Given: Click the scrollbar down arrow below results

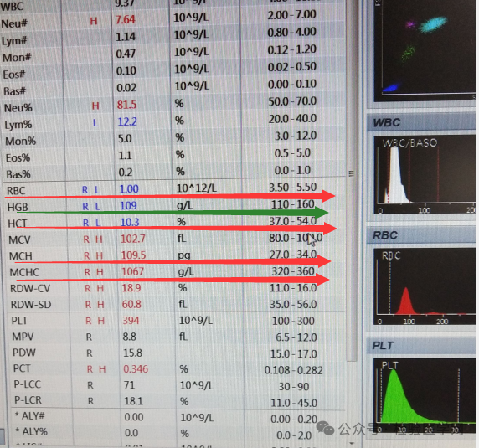Looking at the screenshot, I should pyautogui.click(x=352, y=443).
